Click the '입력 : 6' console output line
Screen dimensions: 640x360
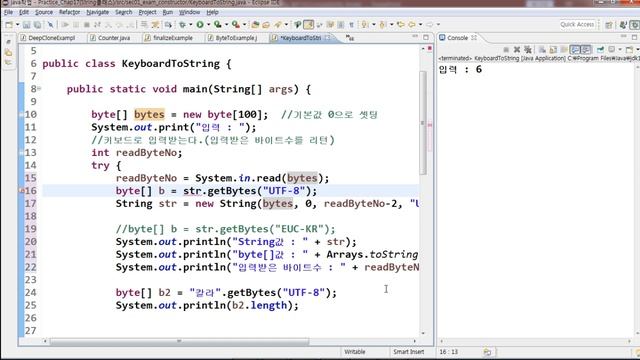click(460, 69)
